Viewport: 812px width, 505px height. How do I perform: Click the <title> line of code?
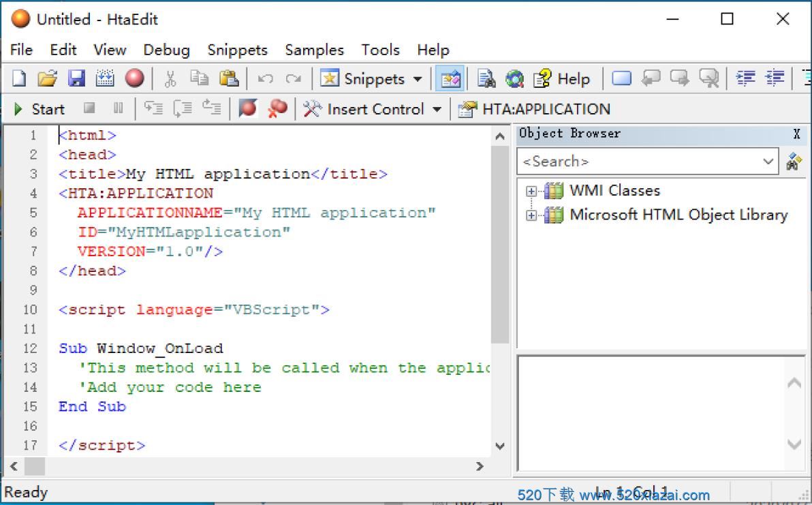pyautogui.click(x=223, y=174)
